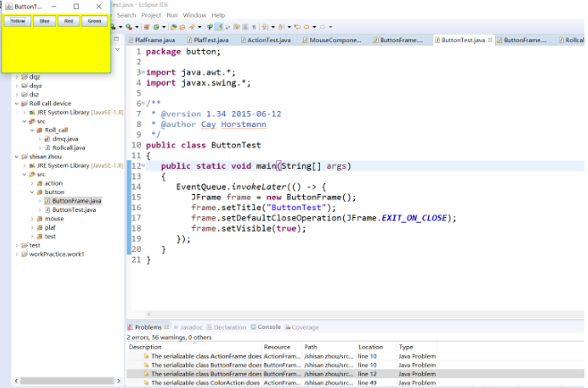The height and width of the screenshot is (388, 588).
Task: Open the Help menu
Action: (218, 15)
